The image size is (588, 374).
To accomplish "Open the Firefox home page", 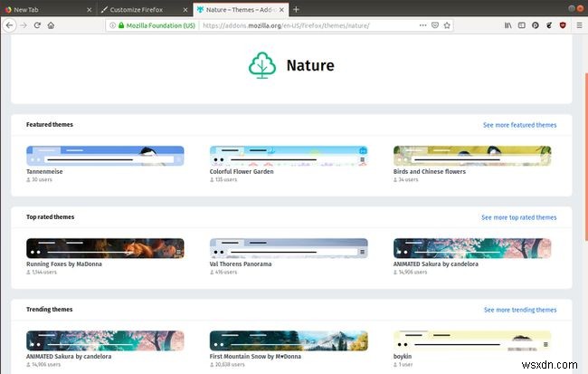I will click(51, 25).
